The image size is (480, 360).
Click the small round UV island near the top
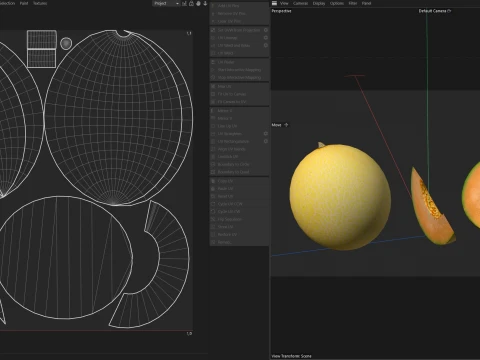66,43
